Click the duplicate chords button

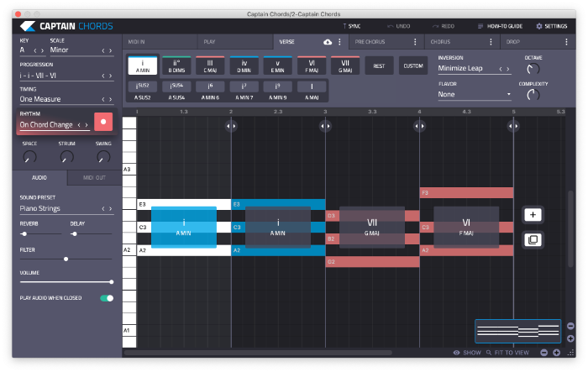[x=533, y=239]
